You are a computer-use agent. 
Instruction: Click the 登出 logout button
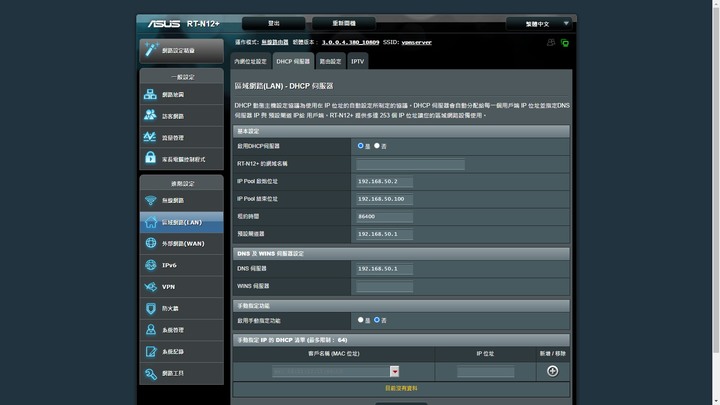pos(274,23)
